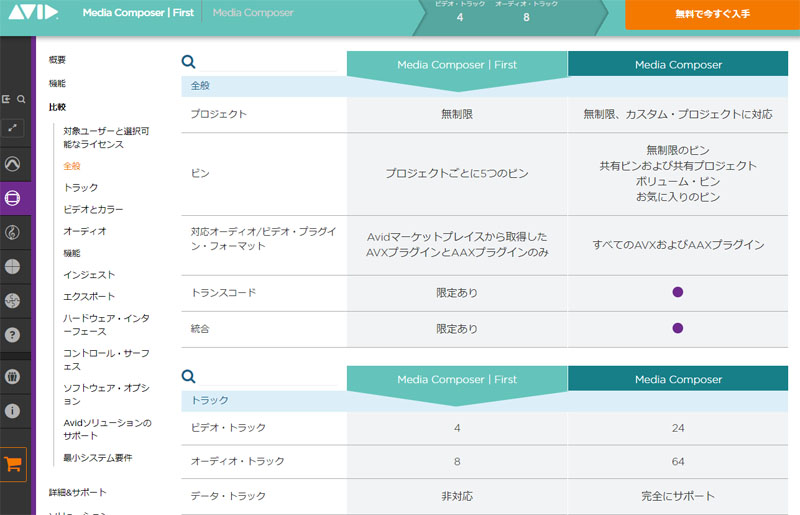
Task: Open 詳細&サポート in the side menu
Action: [78, 493]
